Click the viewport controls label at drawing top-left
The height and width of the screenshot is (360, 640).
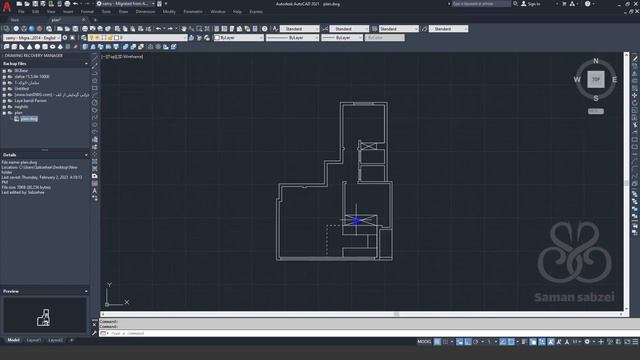[122, 57]
